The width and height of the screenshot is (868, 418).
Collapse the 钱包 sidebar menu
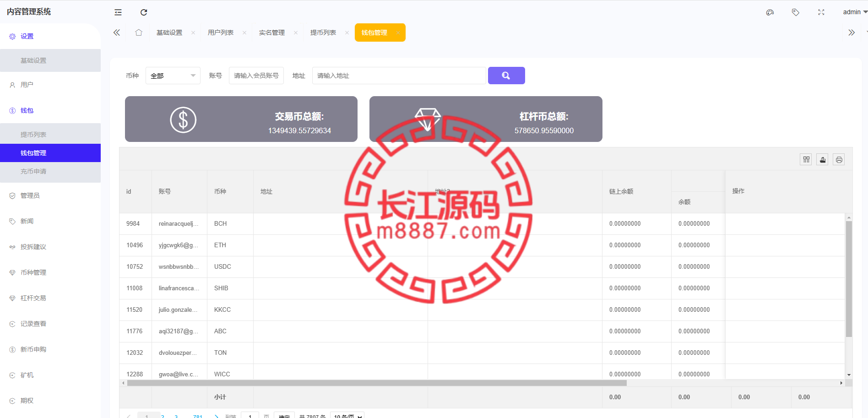pos(50,110)
